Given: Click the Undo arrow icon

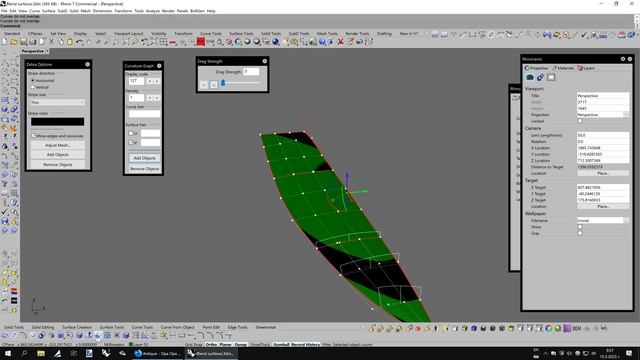Looking at the screenshot, I should (80, 42).
